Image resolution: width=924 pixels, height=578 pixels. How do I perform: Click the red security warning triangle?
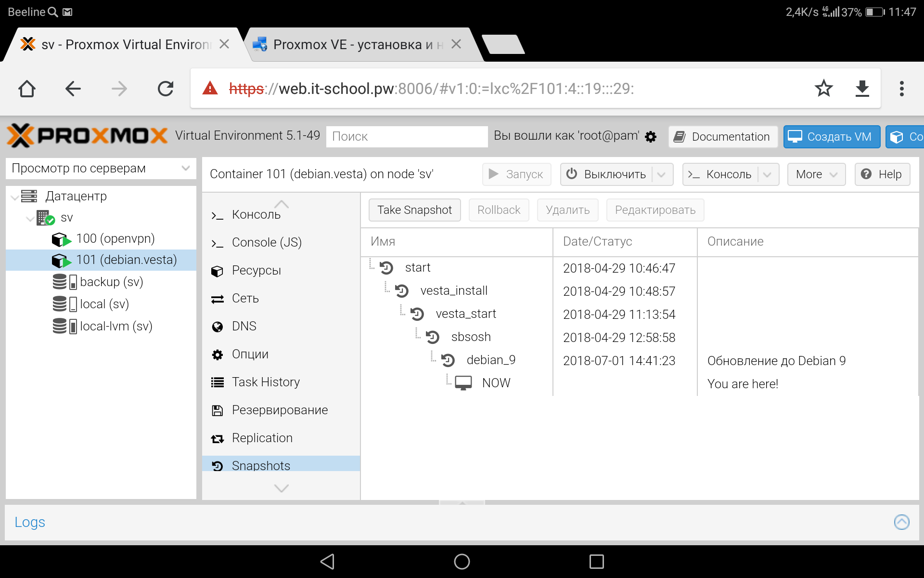pos(210,88)
